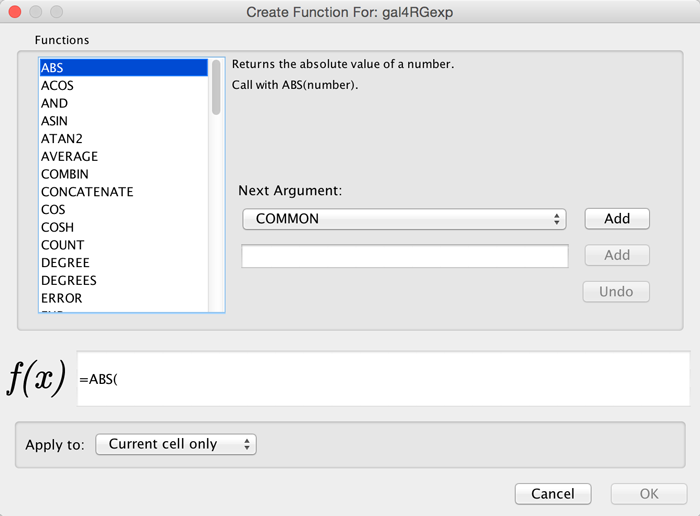
Task: Select COSH in the list
Action: [x=57, y=227]
